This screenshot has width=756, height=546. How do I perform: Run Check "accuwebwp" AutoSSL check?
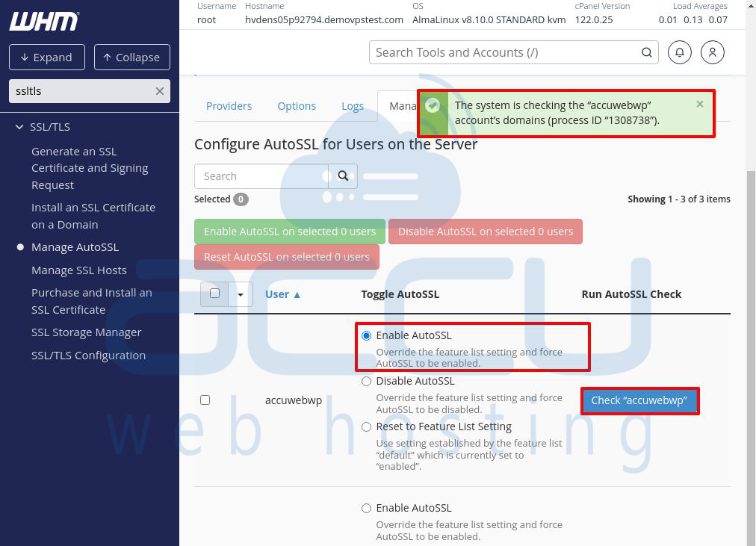click(639, 401)
